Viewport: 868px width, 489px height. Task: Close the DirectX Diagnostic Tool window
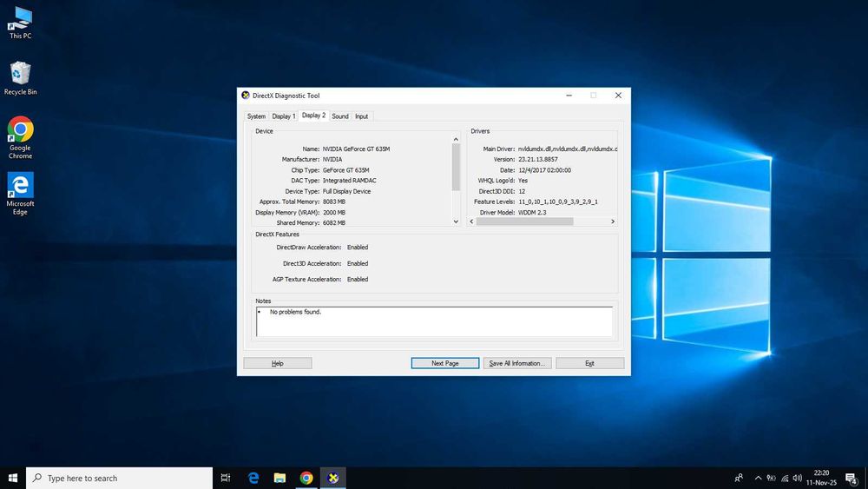(x=618, y=96)
